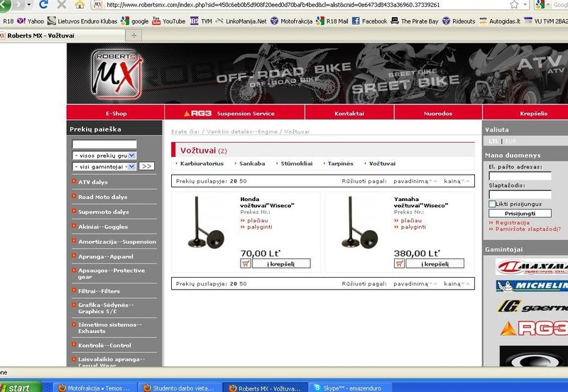Open the E-Shop menu tab
Viewport: 568px width, 392px height.
pos(116,113)
